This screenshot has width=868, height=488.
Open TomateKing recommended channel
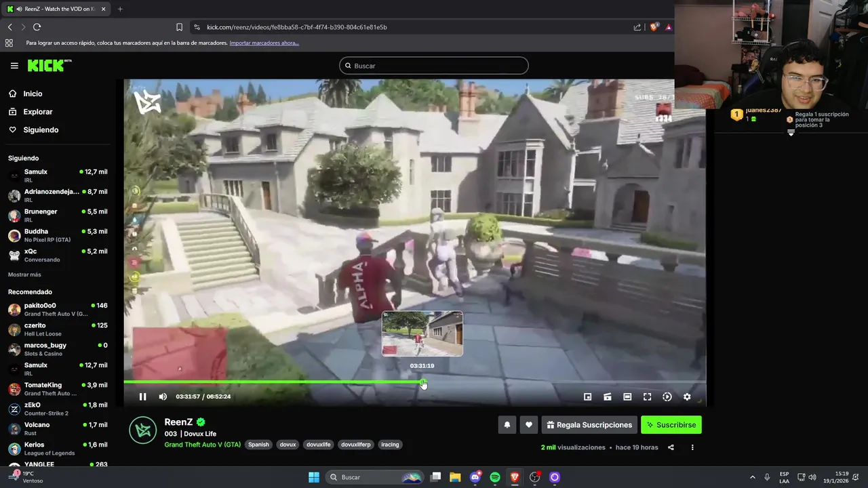pyautogui.click(x=58, y=389)
